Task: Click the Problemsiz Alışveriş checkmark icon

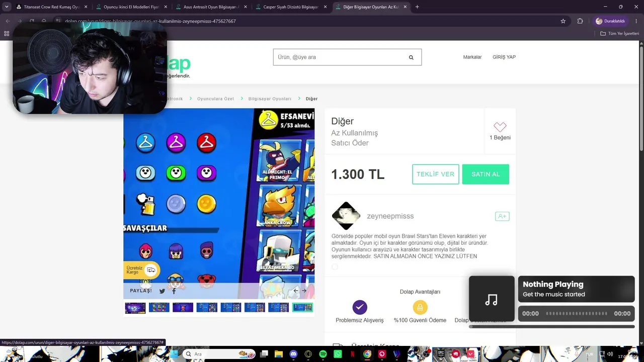Action: point(360,307)
